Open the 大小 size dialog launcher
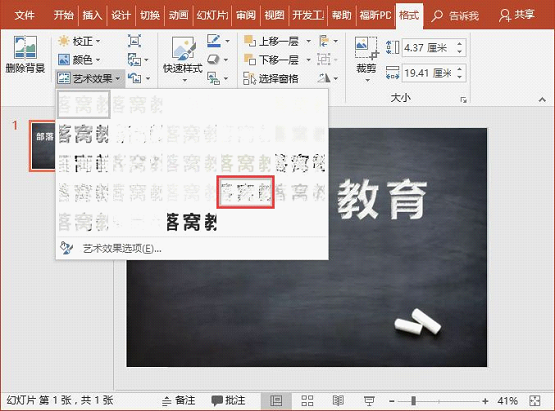The width and height of the screenshot is (555, 411). pos(463,100)
